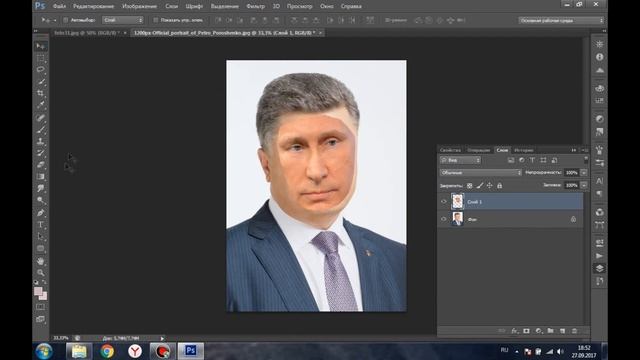The width and height of the screenshot is (640, 360).
Task: Select the Path Selection tool
Action: point(40,237)
